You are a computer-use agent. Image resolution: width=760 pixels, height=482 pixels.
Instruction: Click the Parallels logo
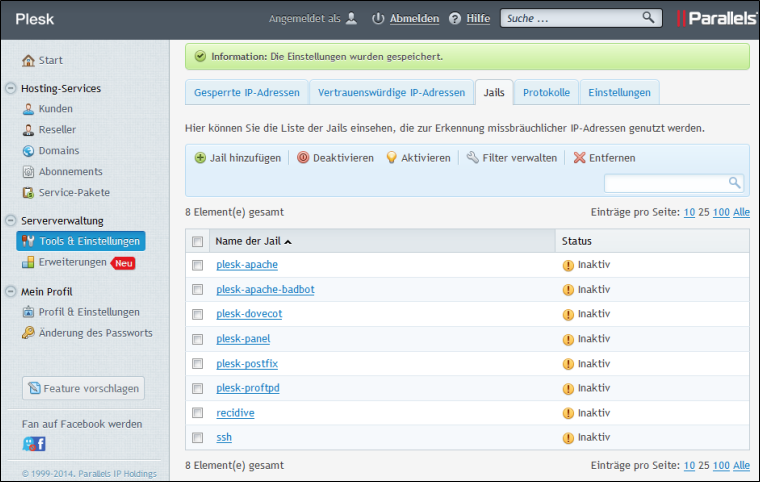pos(716,18)
